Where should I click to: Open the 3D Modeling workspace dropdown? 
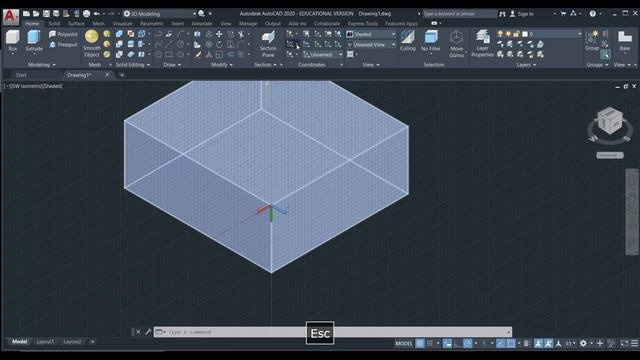pyautogui.click(x=160, y=14)
